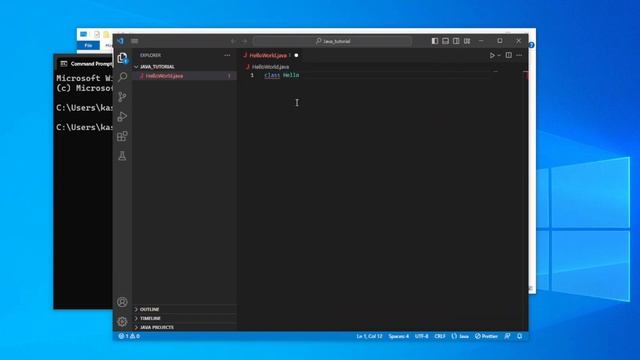Viewport: 640px width, 360px height.
Task: Open the Accounts menu icon
Action: click(x=122, y=302)
